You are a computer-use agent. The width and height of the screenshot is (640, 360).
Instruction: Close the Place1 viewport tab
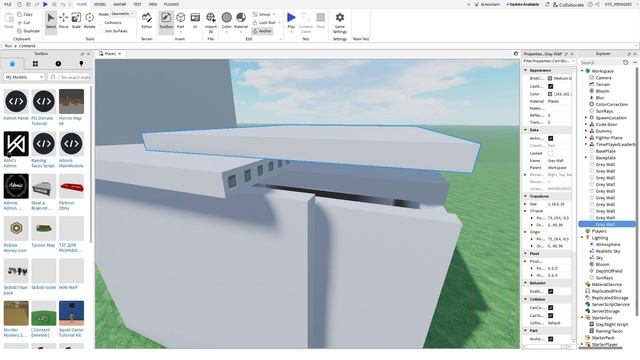point(120,54)
